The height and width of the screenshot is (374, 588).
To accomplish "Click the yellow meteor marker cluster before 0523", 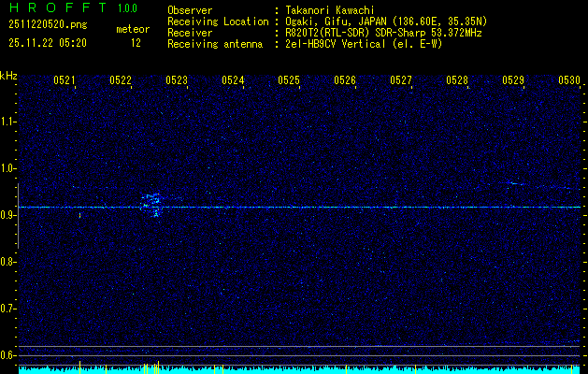I will (x=151, y=367).
